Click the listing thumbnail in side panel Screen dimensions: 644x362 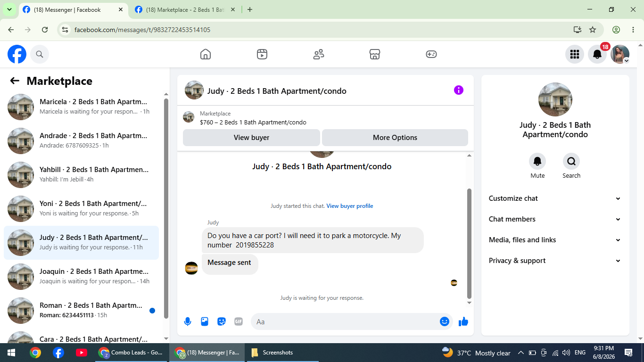[555, 99]
